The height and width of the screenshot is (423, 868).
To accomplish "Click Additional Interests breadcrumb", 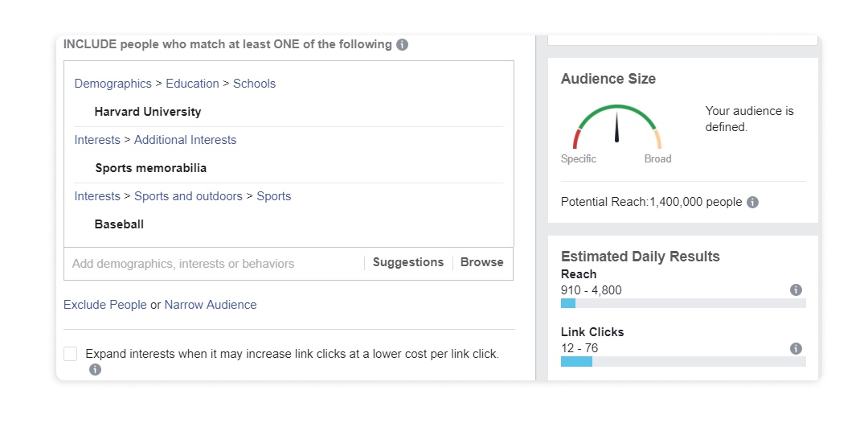I will coord(185,140).
